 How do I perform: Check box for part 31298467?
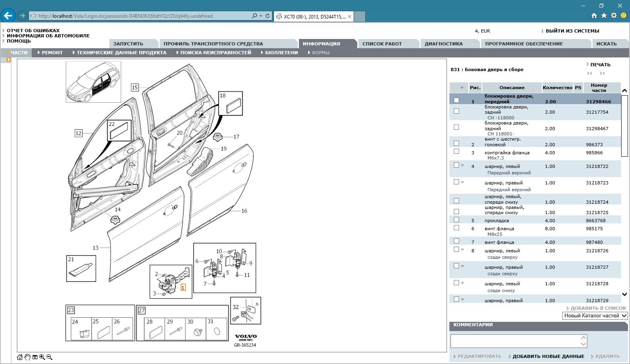[456, 127]
